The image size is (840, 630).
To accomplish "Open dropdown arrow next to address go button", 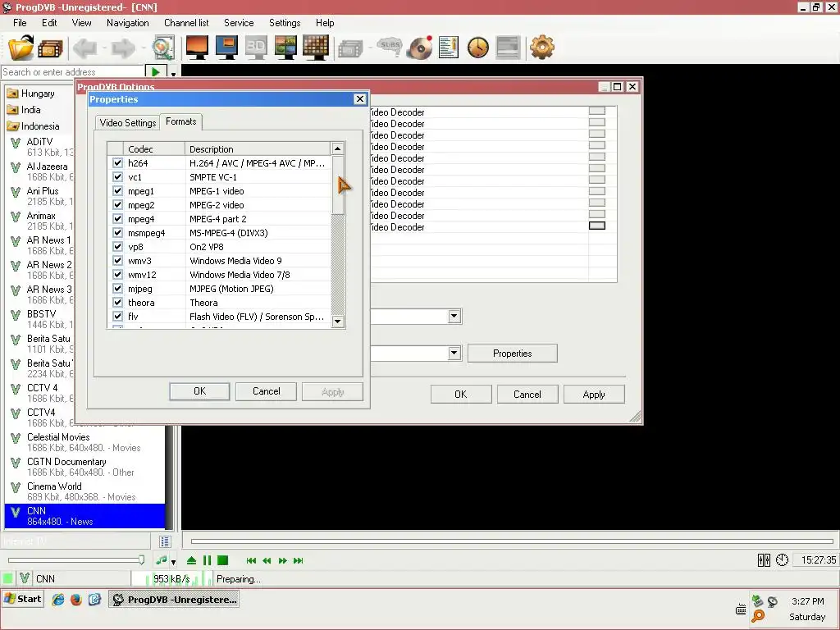I will pos(174,73).
